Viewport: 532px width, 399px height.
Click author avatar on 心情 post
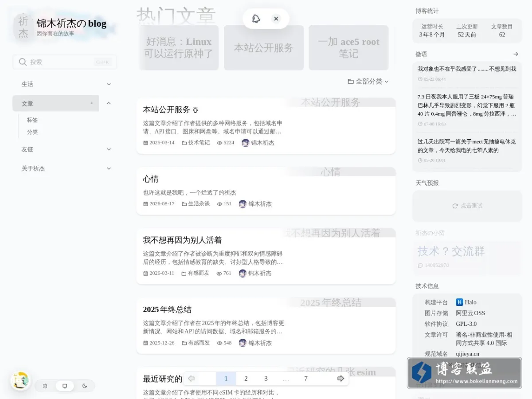pyautogui.click(x=243, y=204)
